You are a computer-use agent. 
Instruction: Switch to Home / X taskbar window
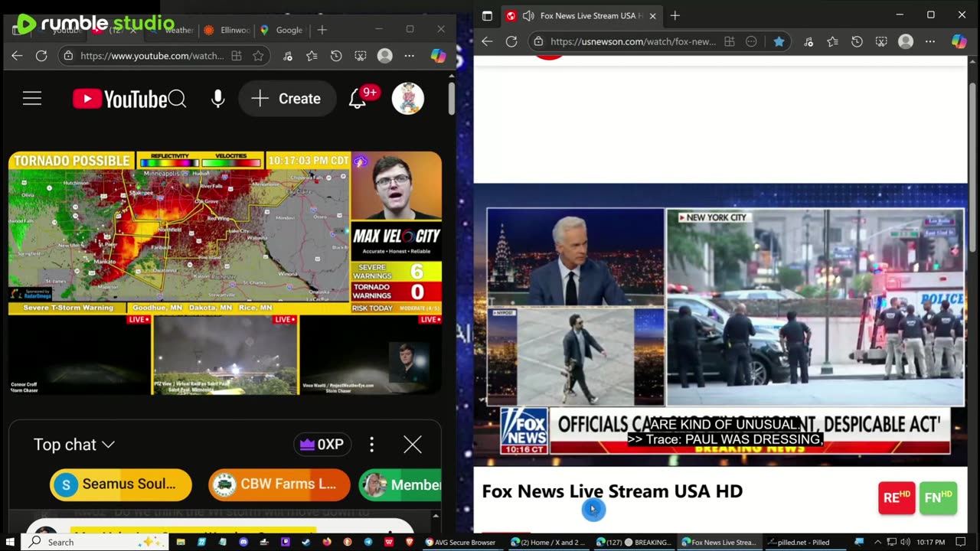(x=548, y=542)
